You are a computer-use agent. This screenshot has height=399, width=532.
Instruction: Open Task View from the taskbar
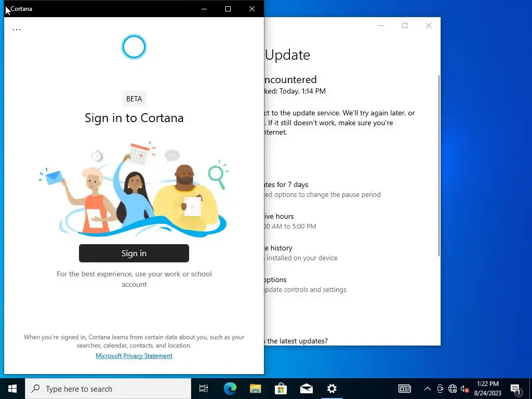(204, 389)
